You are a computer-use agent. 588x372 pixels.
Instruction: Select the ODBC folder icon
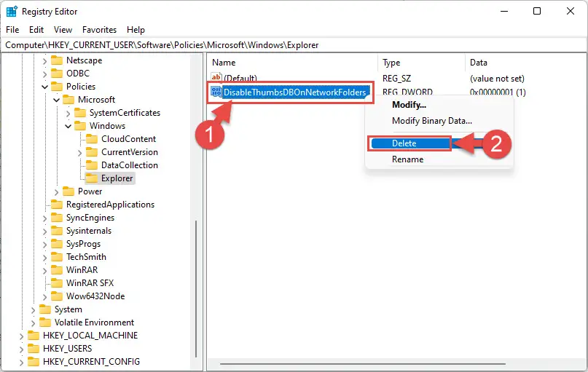tap(57, 74)
